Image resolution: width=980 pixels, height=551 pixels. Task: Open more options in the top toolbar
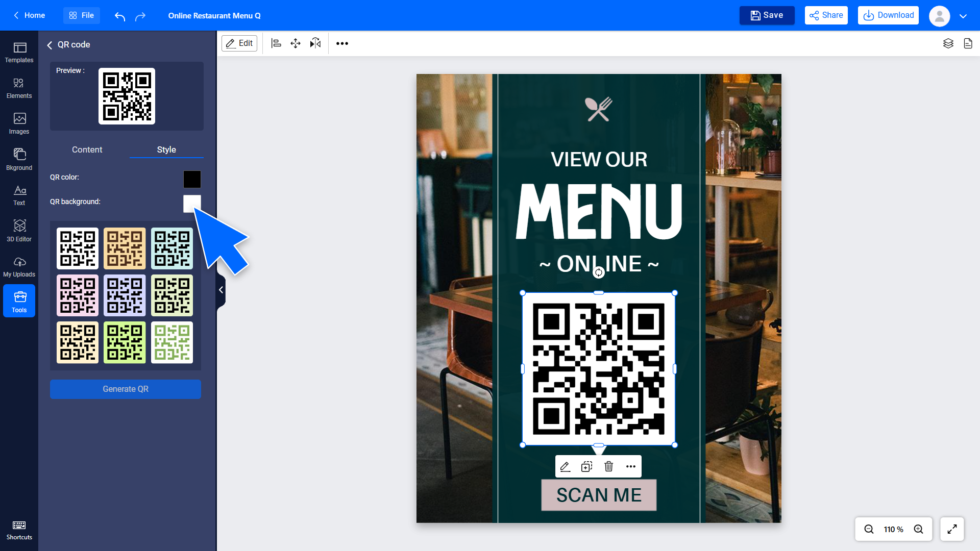[x=342, y=43]
